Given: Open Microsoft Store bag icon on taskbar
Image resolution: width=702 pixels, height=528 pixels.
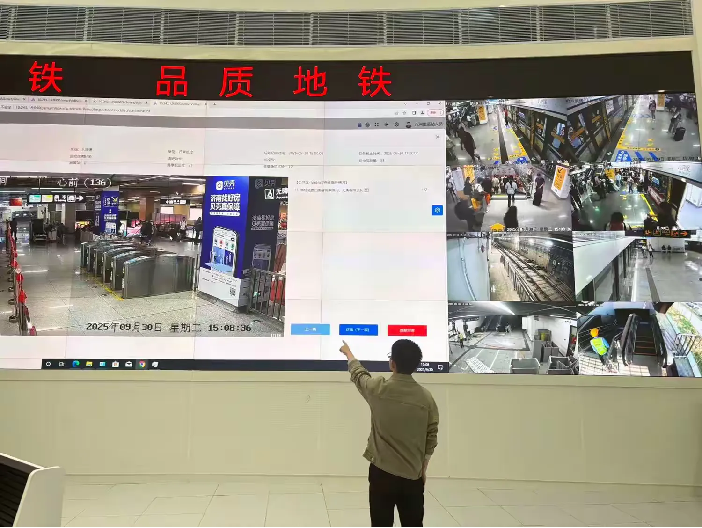Looking at the screenshot, I should tap(116, 364).
